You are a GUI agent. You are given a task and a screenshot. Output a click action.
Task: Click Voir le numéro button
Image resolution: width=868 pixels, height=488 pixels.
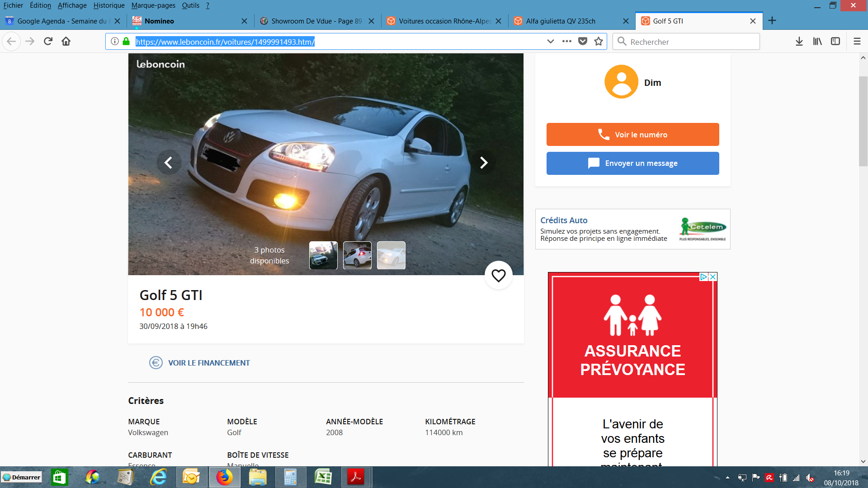(632, 134)
